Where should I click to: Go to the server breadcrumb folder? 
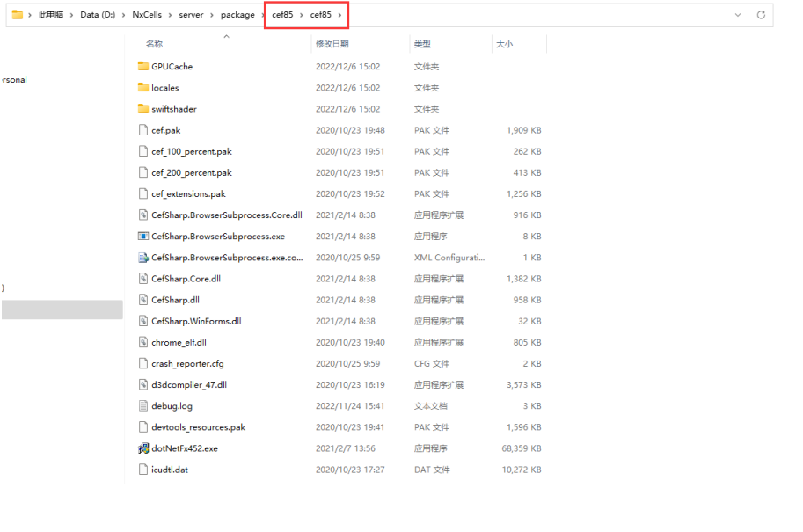[x=191, y=15]
